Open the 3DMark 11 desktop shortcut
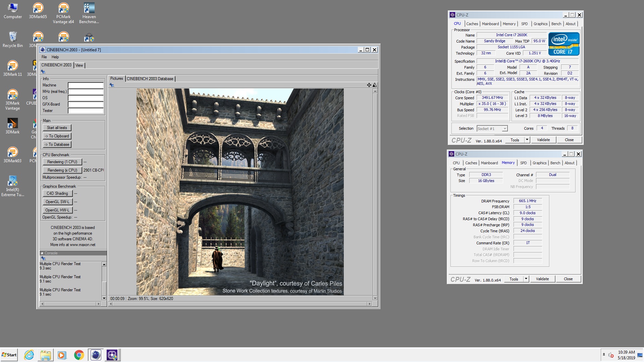This screenshot has height=362, width=644. pos(12,68)
